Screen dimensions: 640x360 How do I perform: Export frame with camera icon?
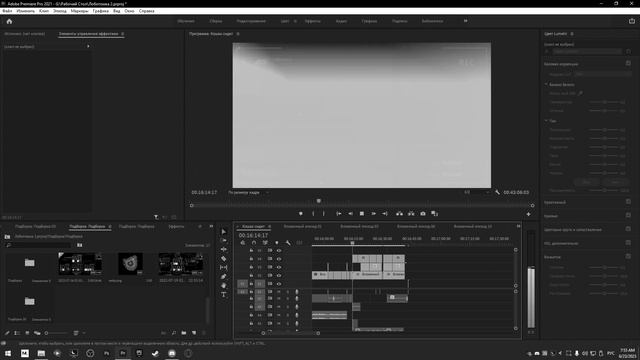coord(423,213)
